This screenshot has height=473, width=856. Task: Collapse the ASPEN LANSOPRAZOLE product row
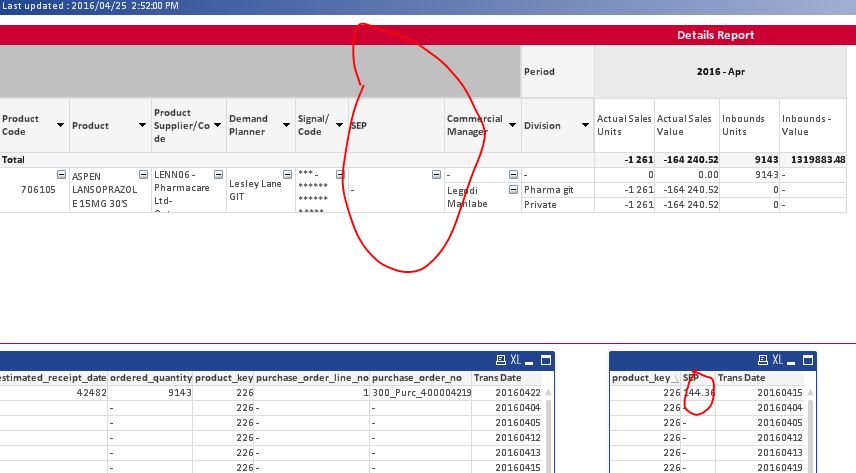pos(143,175)
